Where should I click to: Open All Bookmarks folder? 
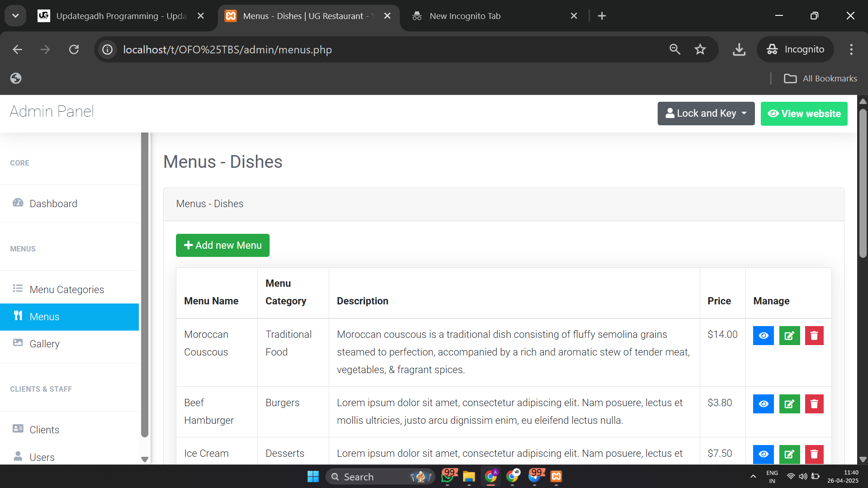click(821, 78)
